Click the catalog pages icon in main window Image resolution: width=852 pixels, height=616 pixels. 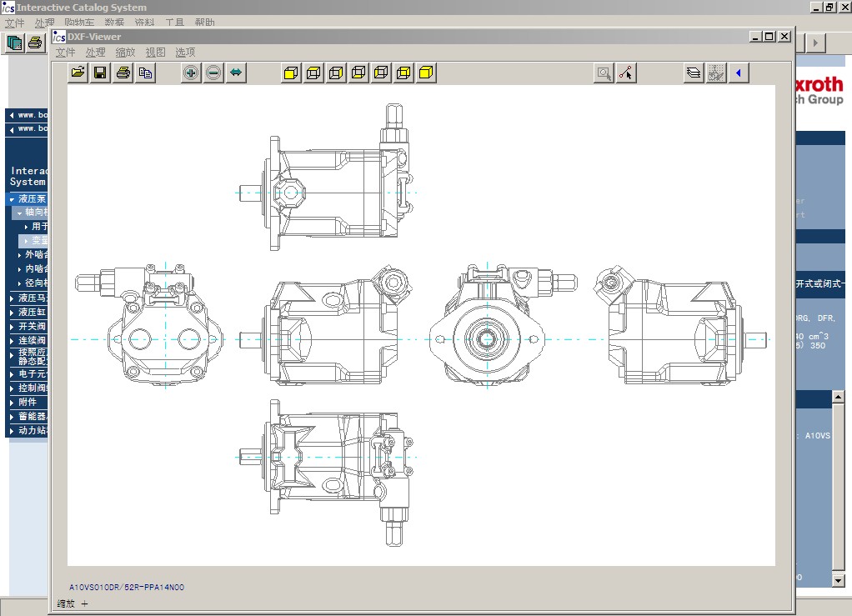(x=15, y=43)
